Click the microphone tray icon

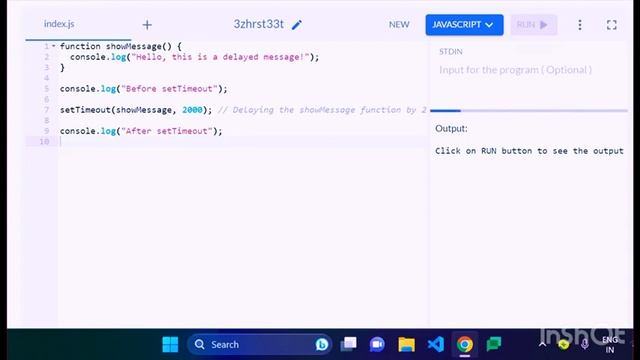click(x=584, y=344)
